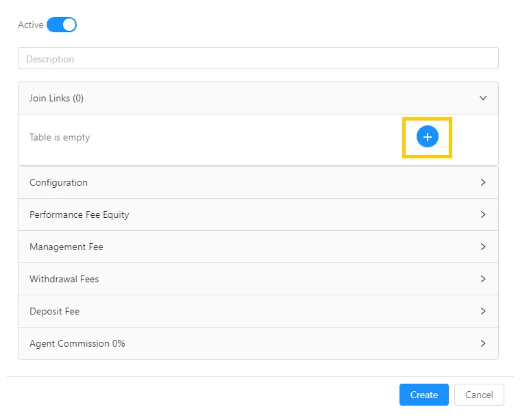
Task: Collapse Join Links using its down chevron
Action: tap(483, 98)
